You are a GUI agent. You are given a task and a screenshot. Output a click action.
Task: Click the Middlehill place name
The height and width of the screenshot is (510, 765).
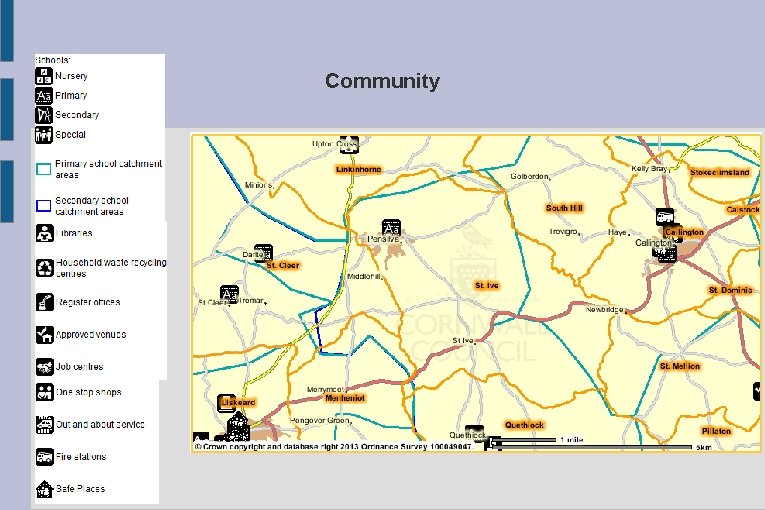pyautogui.click(x=363, y=276)
